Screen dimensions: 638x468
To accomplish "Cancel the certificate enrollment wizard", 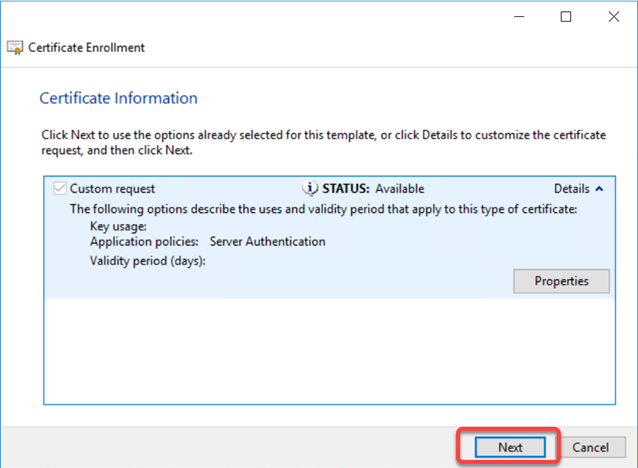I will (x=590, y=447).
